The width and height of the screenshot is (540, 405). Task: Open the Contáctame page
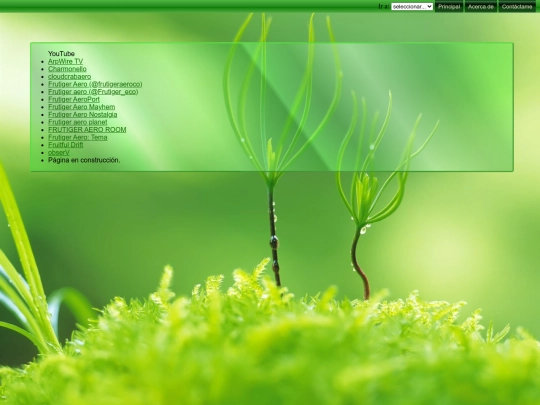point(517,7)
